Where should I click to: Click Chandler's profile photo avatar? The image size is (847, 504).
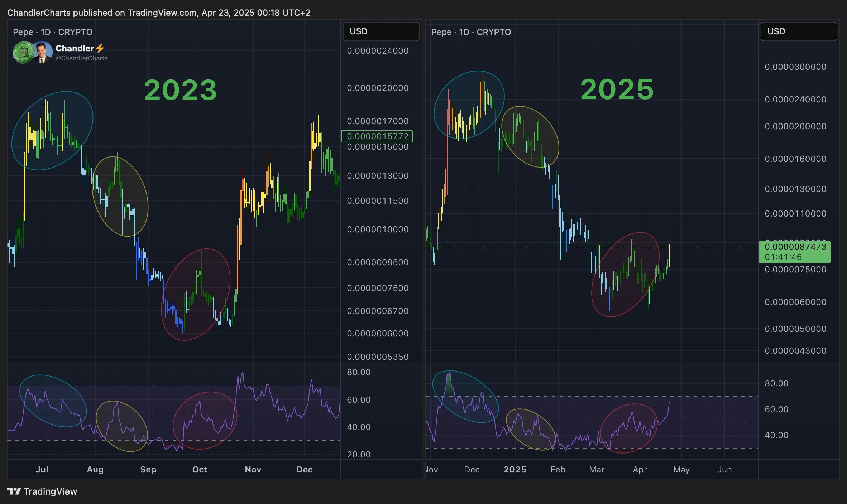[x=43, y=52]
